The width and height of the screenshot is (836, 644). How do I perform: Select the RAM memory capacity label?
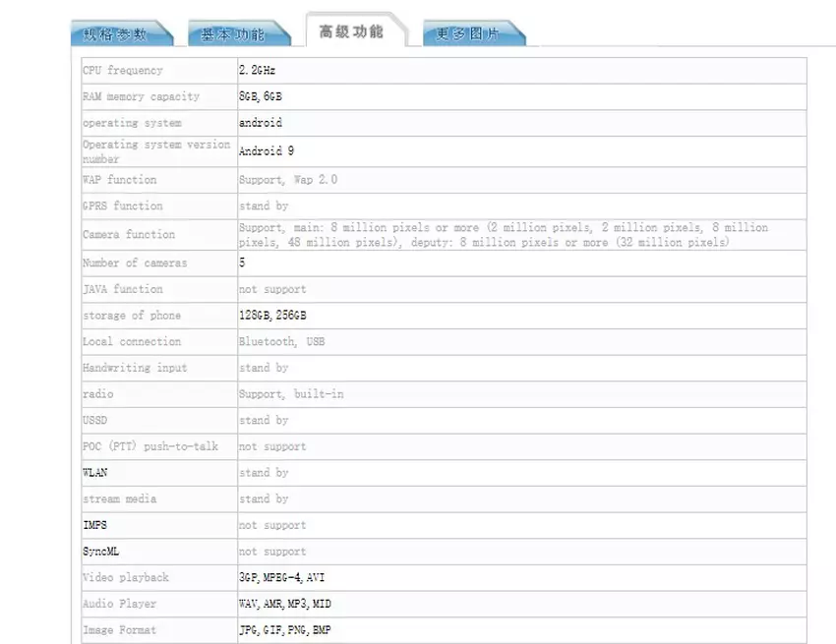coord(141,97)
